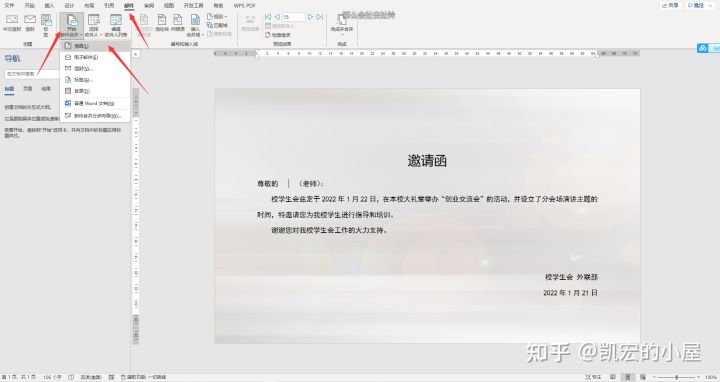720x382 pixels.
Task: Open the Insert Merge Field dropdown
Action: [195, 25]
